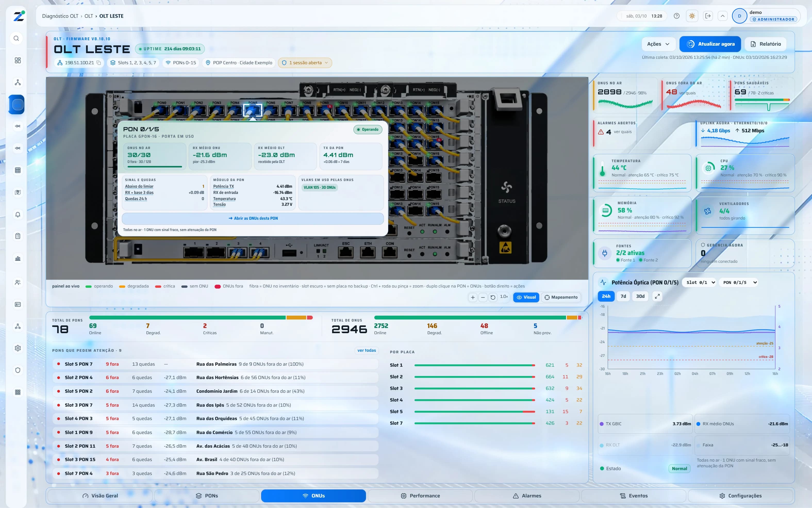The width and height of the screenshot is (812, 508).
Task: Click ver quais under Alarmes Abertos
Action: 623,132
